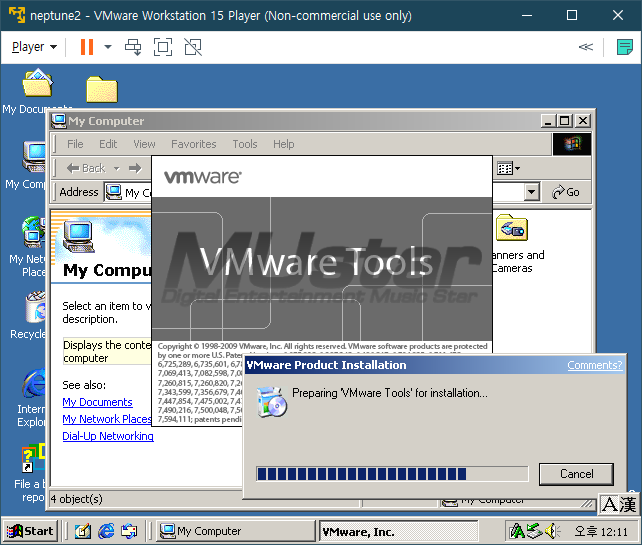Open the Tools menu in My Computer
This screenshot has width=642, height=545.
(x=245, y=144)
